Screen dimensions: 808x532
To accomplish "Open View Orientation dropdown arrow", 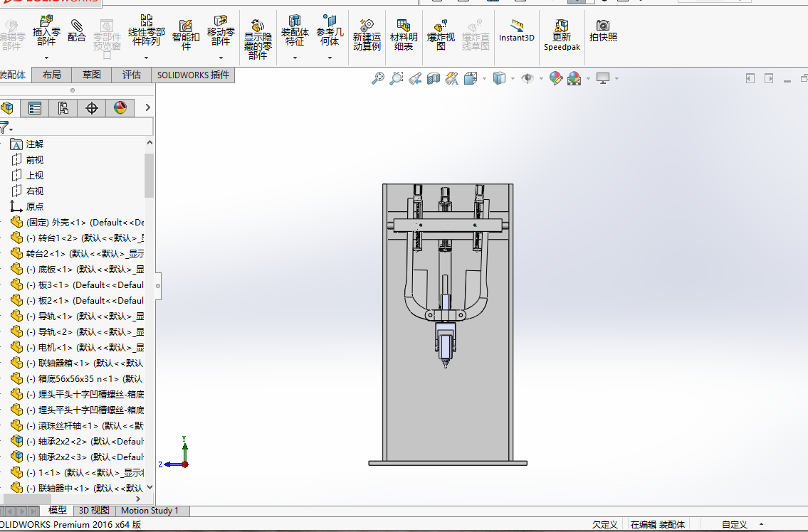I will point(484,79).
